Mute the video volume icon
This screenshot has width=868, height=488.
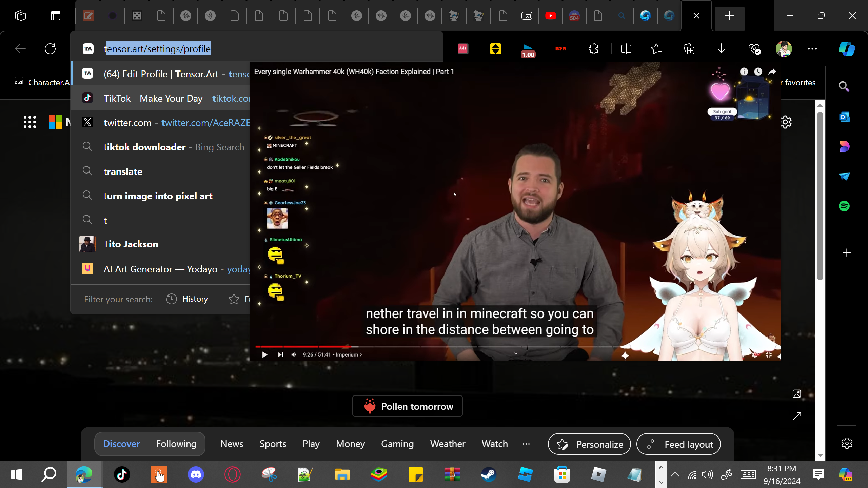pyautogui.click(x=294, y=354)
